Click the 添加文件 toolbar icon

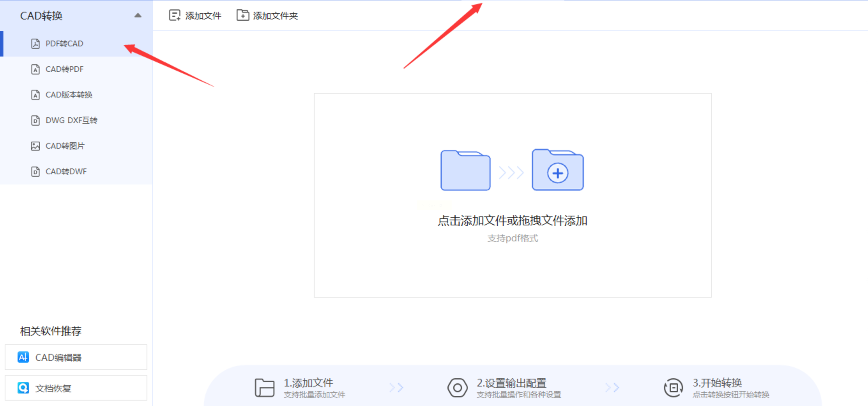tap(175, 16)
